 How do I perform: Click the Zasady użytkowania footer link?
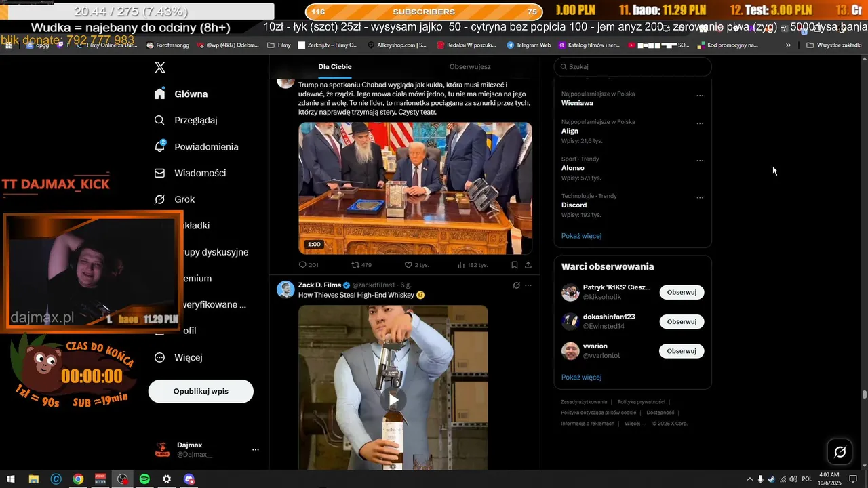coord(584,402)
